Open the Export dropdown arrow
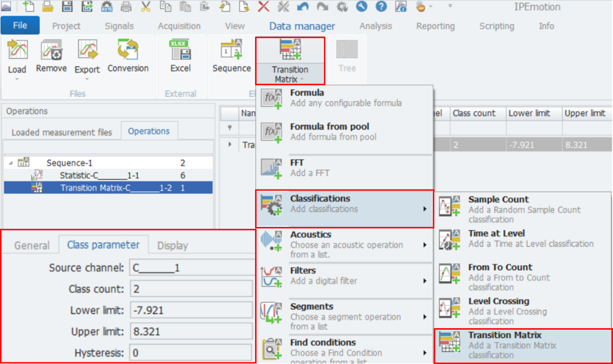The image size is (613, 364). coord(87,80)
